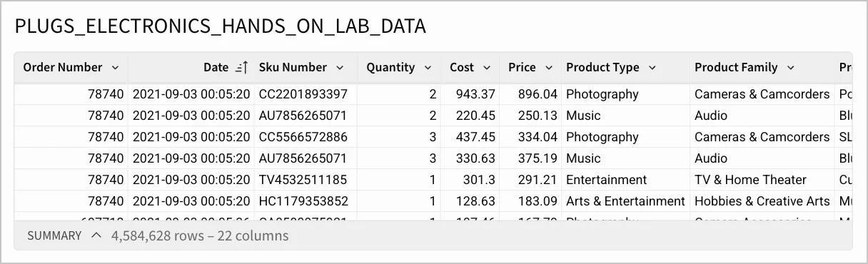This screenshot has width=868, height=264.
Task: Open the Sku Number column menu chevron
Action: (340, 68)
